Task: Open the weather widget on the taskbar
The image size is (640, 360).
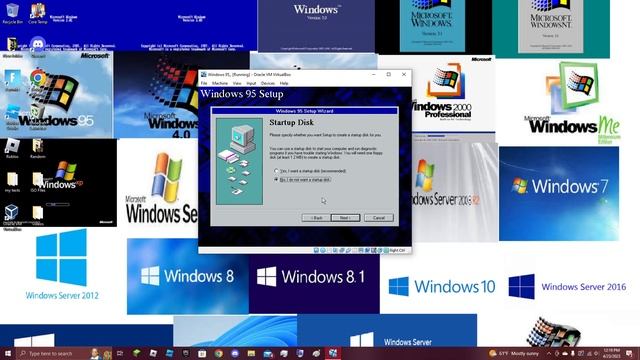Action: tap(514, 353)
